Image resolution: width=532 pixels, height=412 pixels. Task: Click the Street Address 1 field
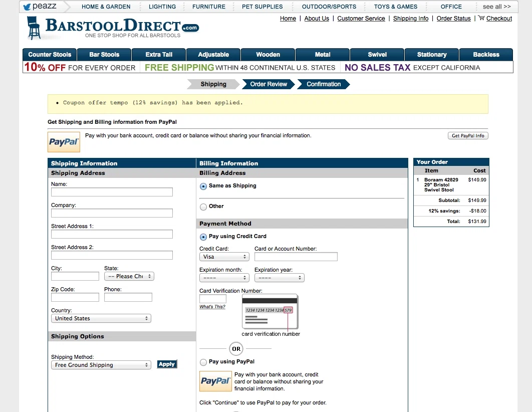(112, 234)
